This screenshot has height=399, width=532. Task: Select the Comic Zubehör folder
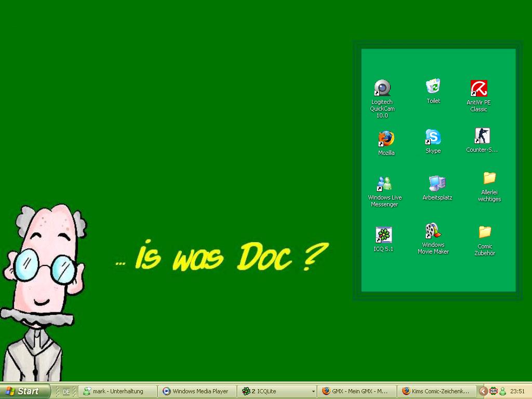485,232
